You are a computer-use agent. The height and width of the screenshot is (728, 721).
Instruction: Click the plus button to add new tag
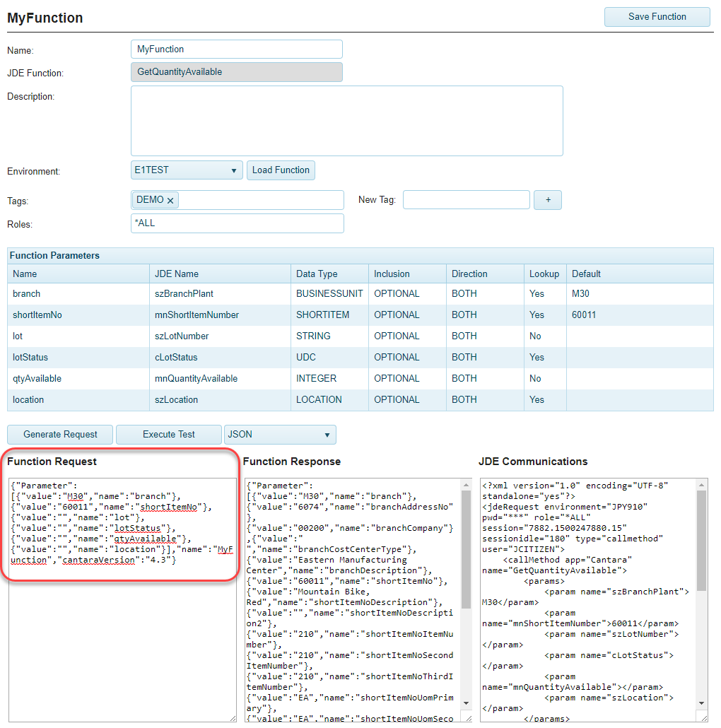tap(547, 200)
